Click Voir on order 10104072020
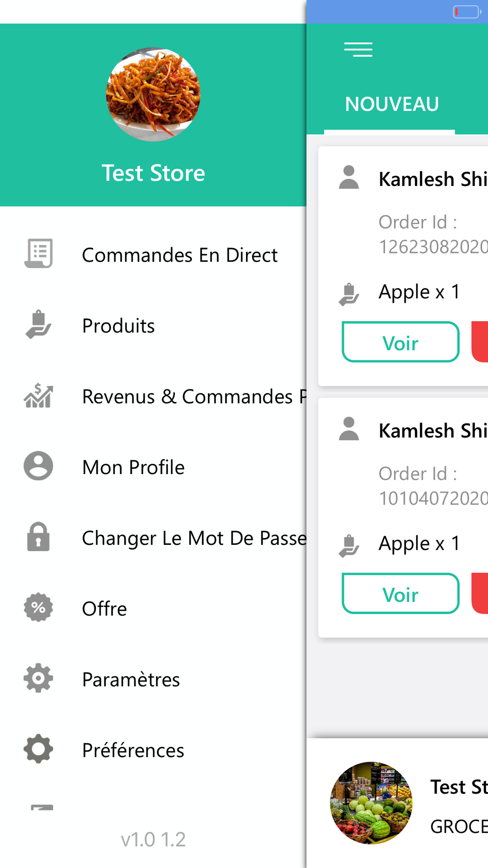Viewport: 488px width, 868px height. pos(401,593)
